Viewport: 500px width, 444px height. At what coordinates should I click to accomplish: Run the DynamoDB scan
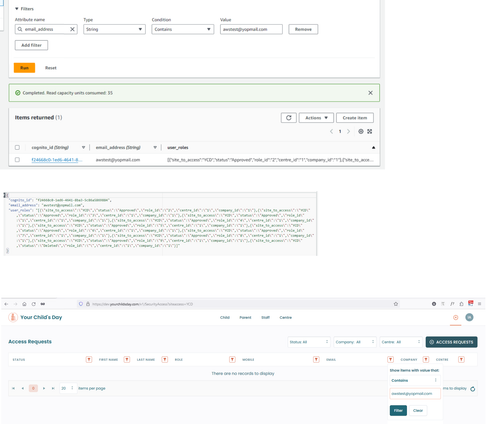(24, 68)
